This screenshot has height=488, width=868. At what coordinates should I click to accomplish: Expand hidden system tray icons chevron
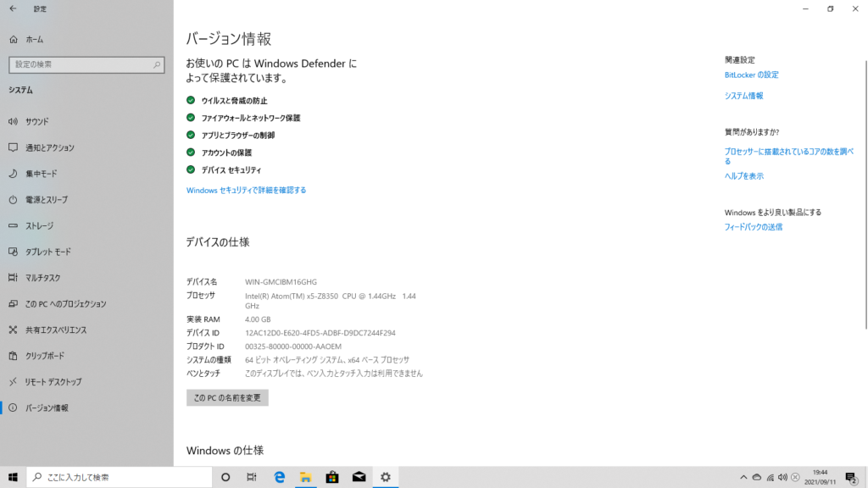[x=743, y=477]
